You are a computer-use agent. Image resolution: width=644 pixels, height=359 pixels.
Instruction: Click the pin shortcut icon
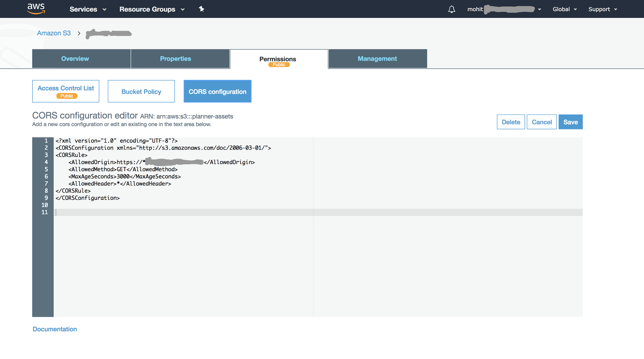[x=202, y=9]
